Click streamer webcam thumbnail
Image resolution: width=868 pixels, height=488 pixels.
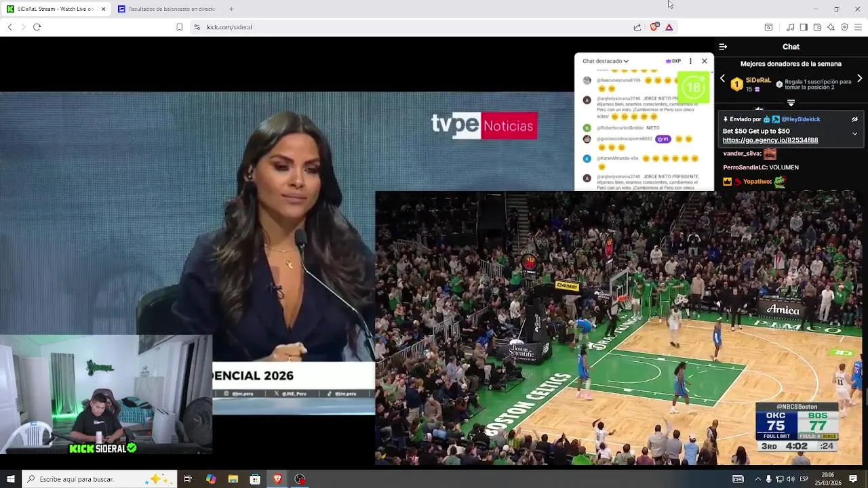[106, 394]
